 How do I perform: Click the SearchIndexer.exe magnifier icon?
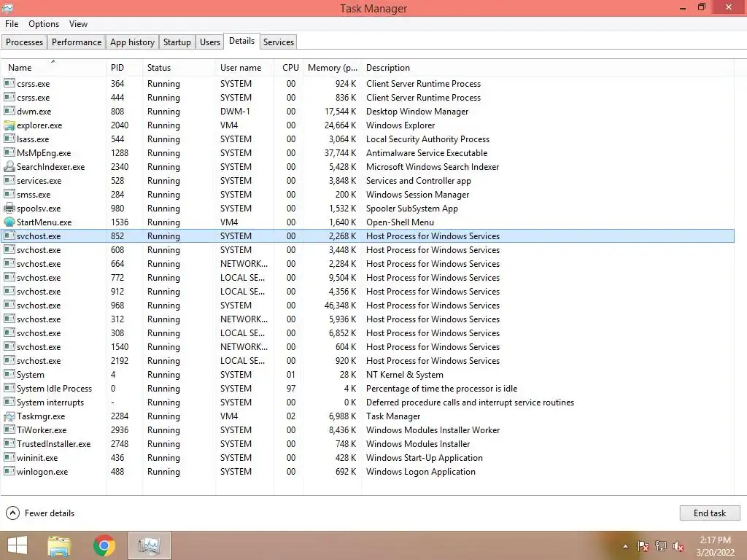click(x=9, y=167)
